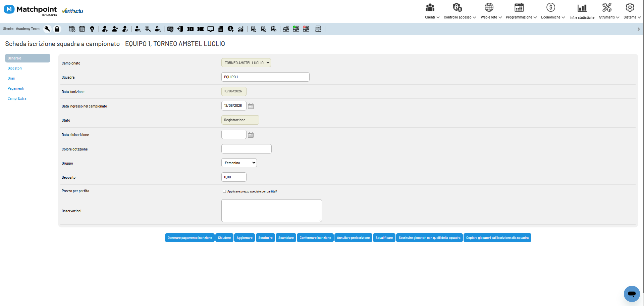Click the banknote money icon
Image resolution: width=644 pixels, height=306 pixels.
point(191,29)
